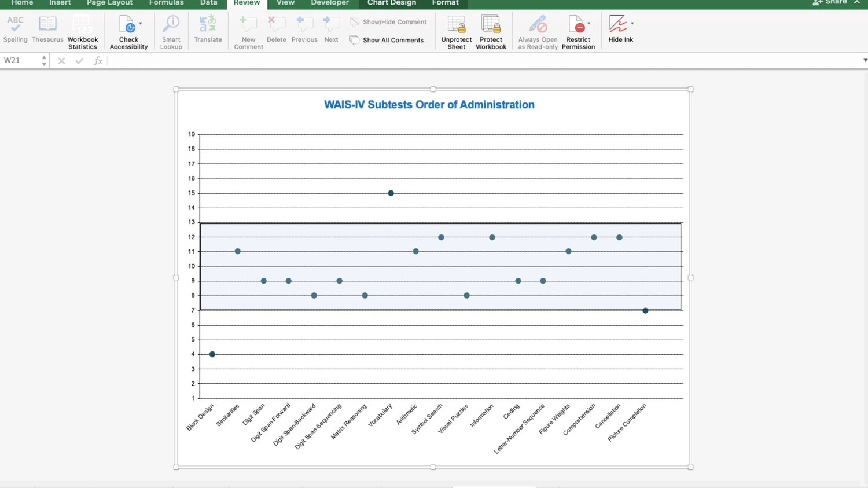Click the 'Block Design' axis label
This screenshot has width=868, height=488.
coord(200,417)
